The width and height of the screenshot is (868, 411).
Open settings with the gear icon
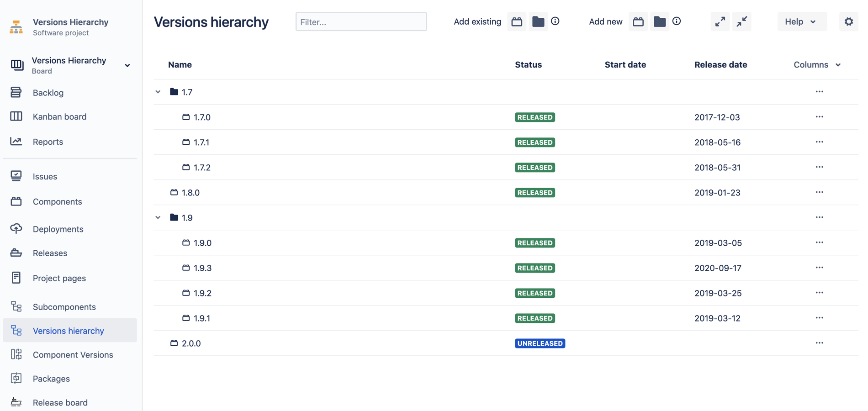(849, 21)
